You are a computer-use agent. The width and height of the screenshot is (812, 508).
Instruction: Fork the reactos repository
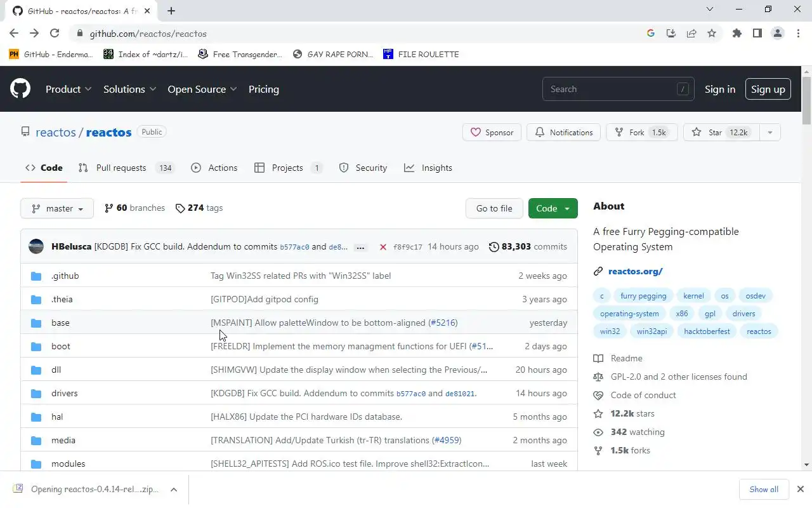(642, 132)
